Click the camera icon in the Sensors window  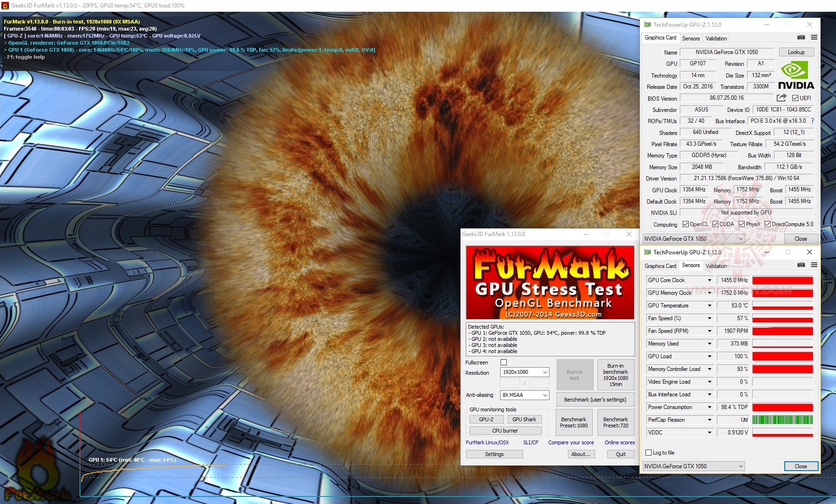(x=801, y=265)
